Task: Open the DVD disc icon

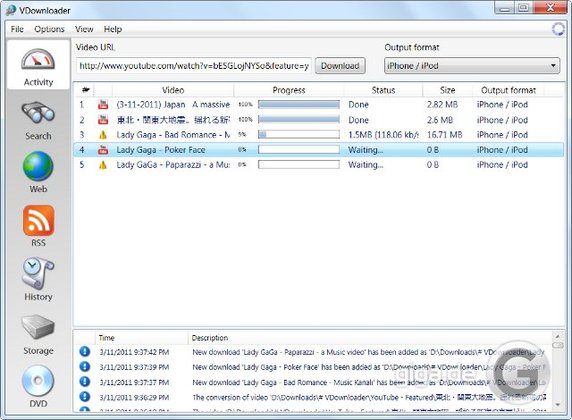Action: [38, 381]
